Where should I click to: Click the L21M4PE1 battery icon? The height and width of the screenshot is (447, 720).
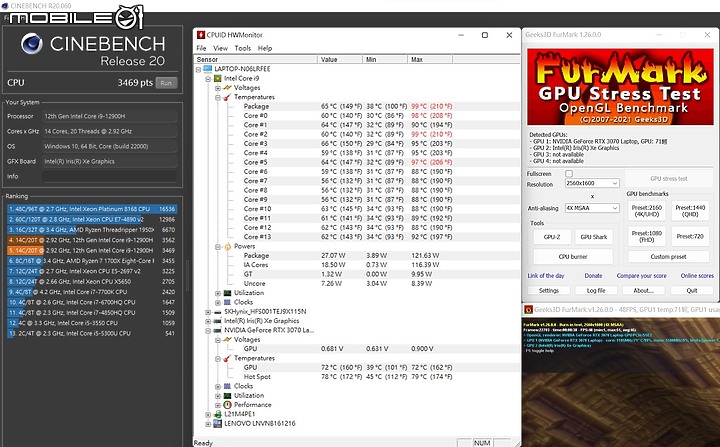point(218,414)
